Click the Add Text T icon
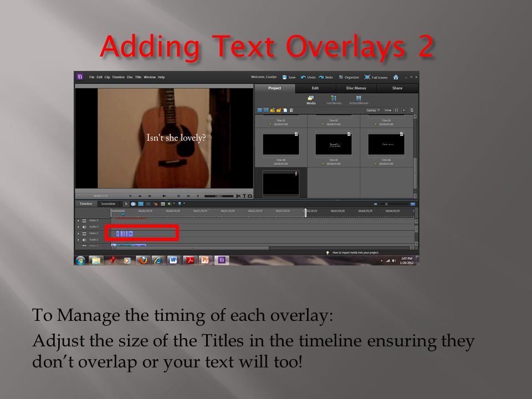Screen dimensions: 532x399 (244, 196)
